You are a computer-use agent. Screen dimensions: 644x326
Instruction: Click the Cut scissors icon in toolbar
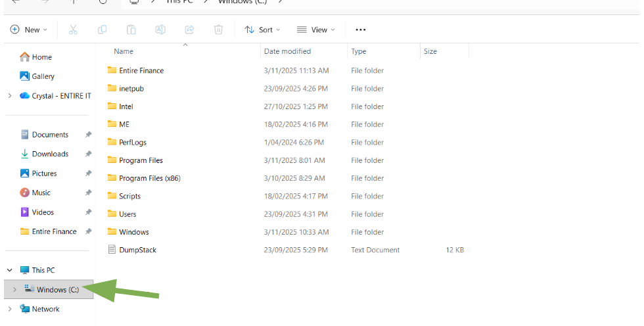point(73,30)
